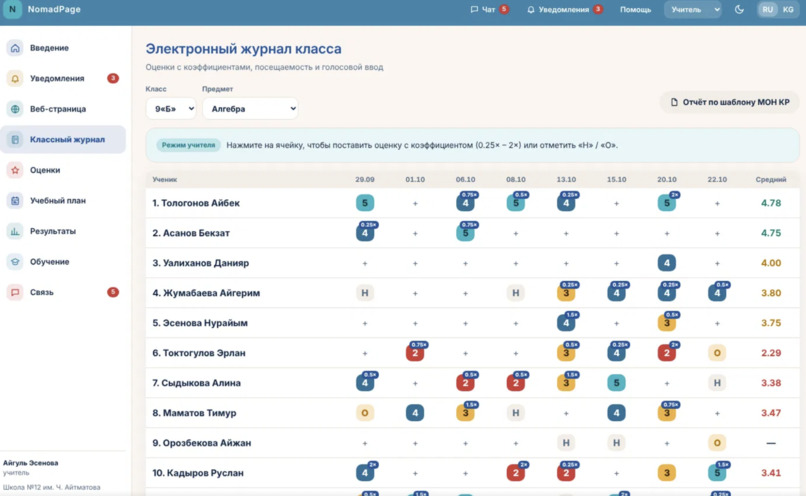This screenshot has width=806, height=496.
Task: Click the chart icon for Результаты
Action: (15, 231)
